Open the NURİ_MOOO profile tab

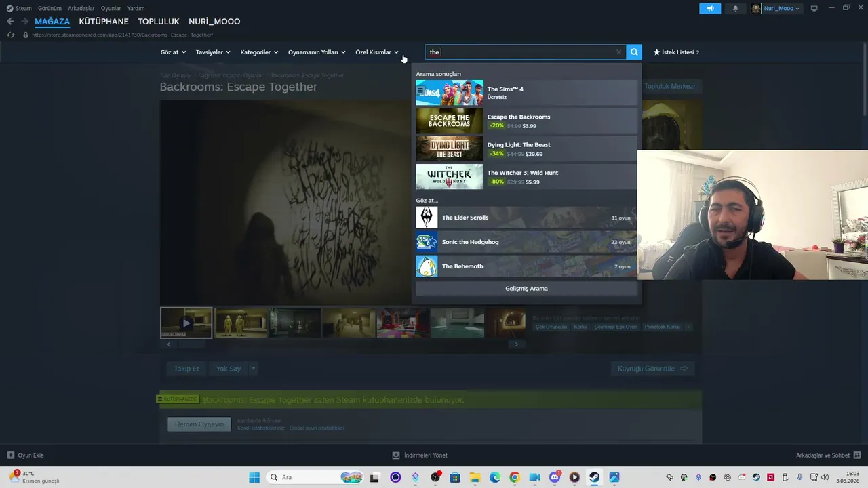point(214,22)
